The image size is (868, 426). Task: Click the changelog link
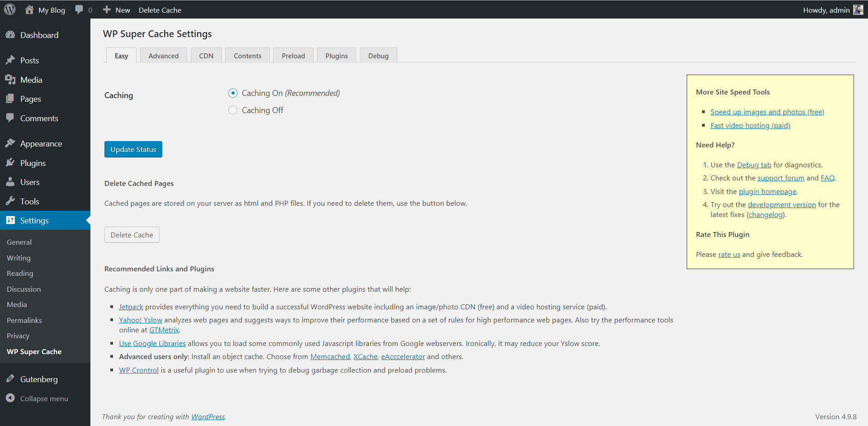(x=766, y=214)
